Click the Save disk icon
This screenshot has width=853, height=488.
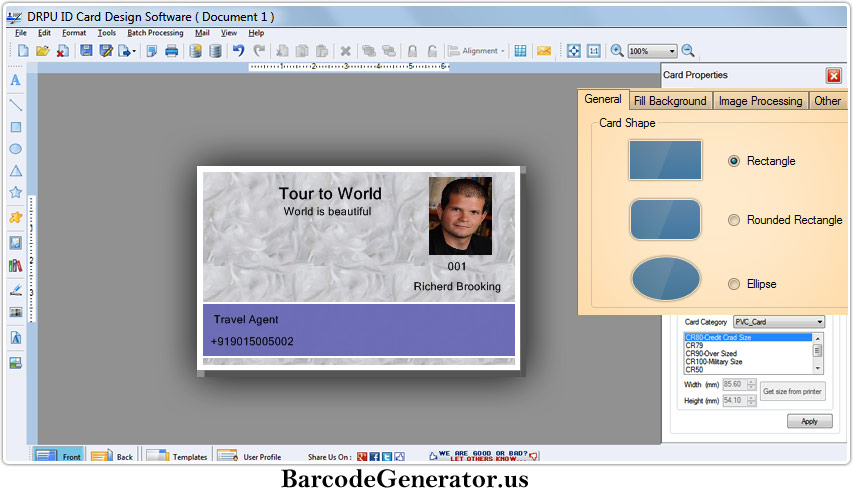(x=86, y=51)
